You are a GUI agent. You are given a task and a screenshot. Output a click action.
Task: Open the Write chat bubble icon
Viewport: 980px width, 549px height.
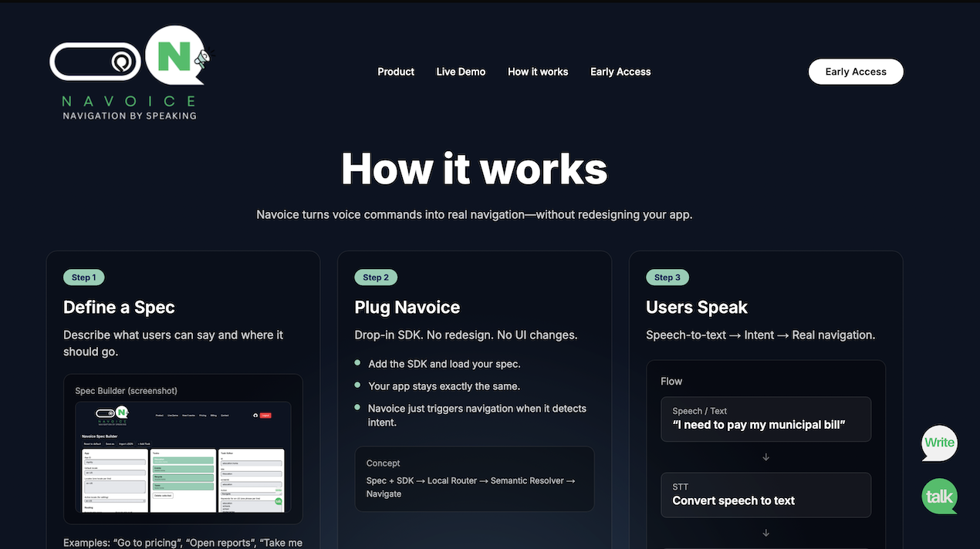(939, 443)
